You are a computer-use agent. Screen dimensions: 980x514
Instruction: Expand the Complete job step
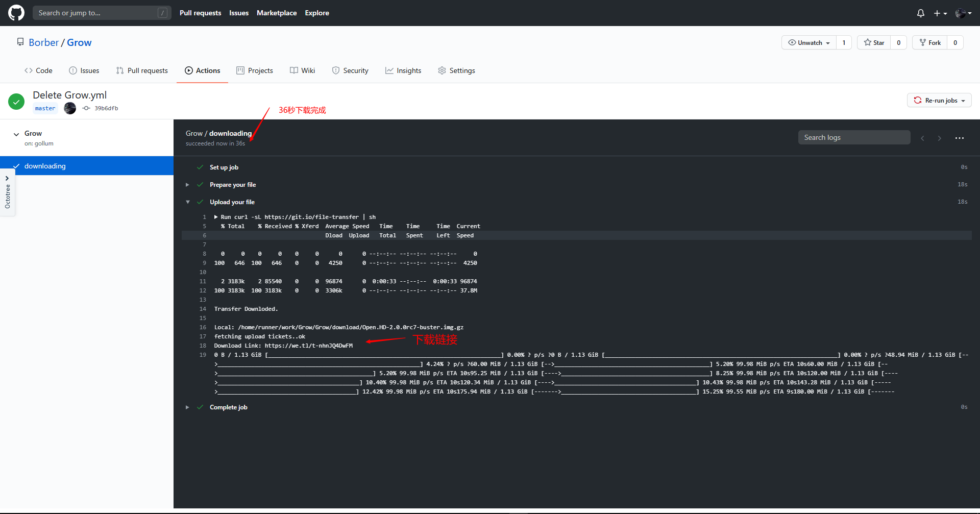(x=188, y=407)
